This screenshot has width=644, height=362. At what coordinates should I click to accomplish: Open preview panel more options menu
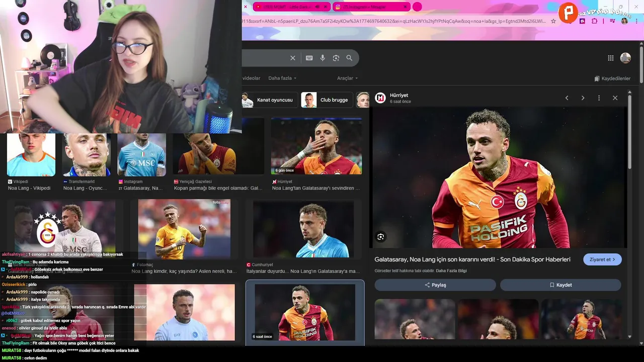point(599,98)
